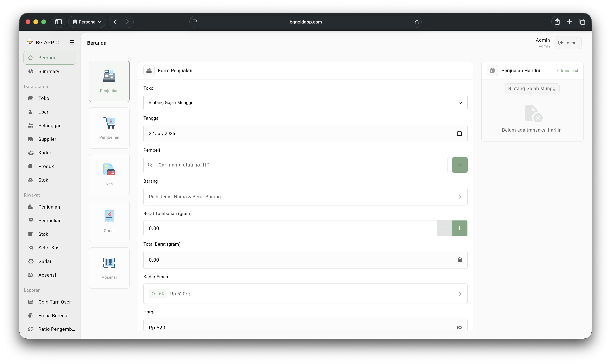Open Toko under Data Utama
The width and height of the screenshot is (611, 364).
[50, 98]
